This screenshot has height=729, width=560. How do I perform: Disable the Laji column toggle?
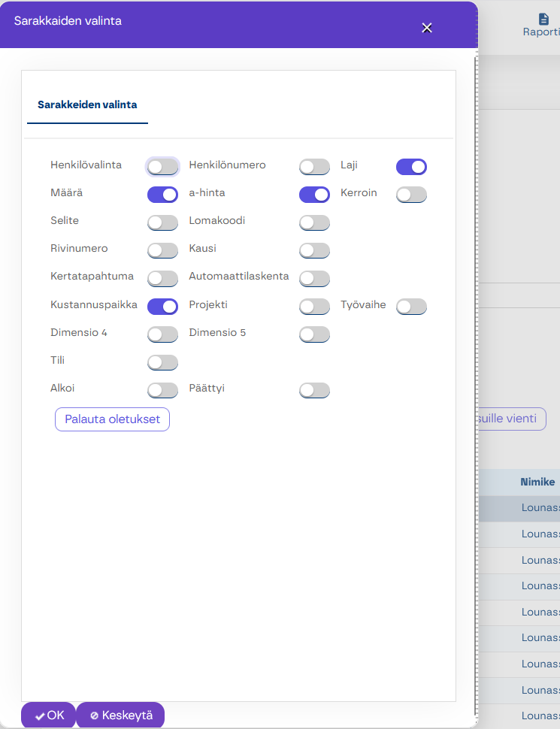click(411, 166)
